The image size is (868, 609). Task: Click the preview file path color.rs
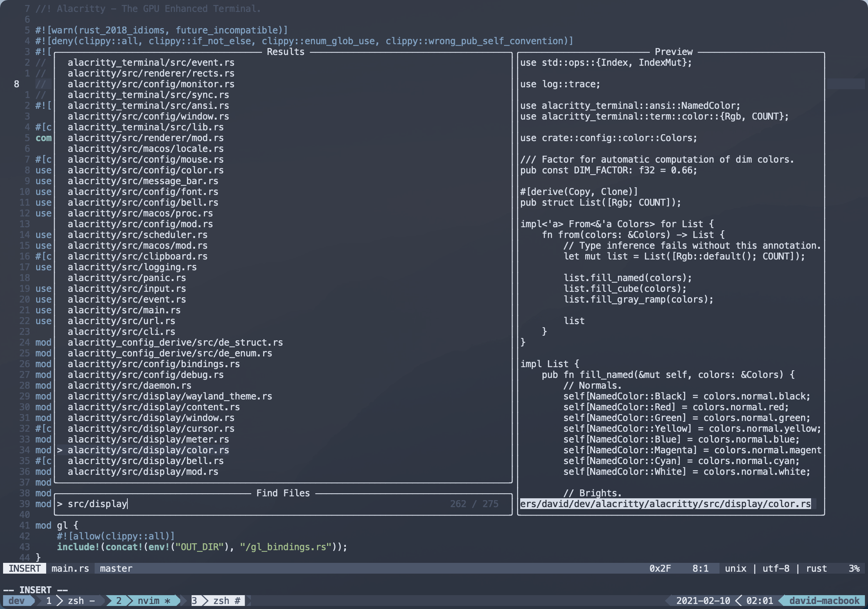pos(665,504)
